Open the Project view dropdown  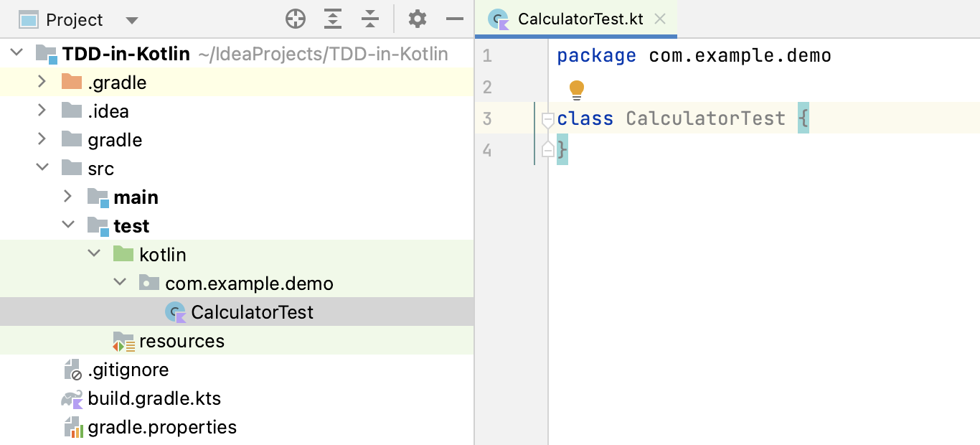pyautogui.click(x=131, y=20)
